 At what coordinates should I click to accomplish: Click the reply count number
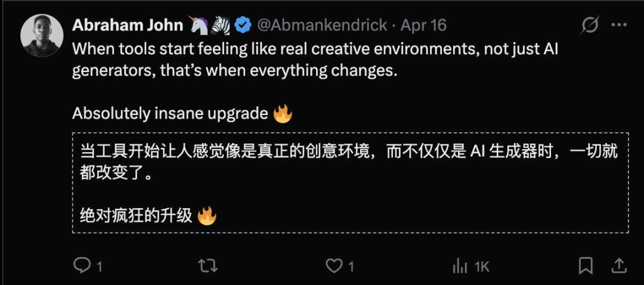coord(100,267)
